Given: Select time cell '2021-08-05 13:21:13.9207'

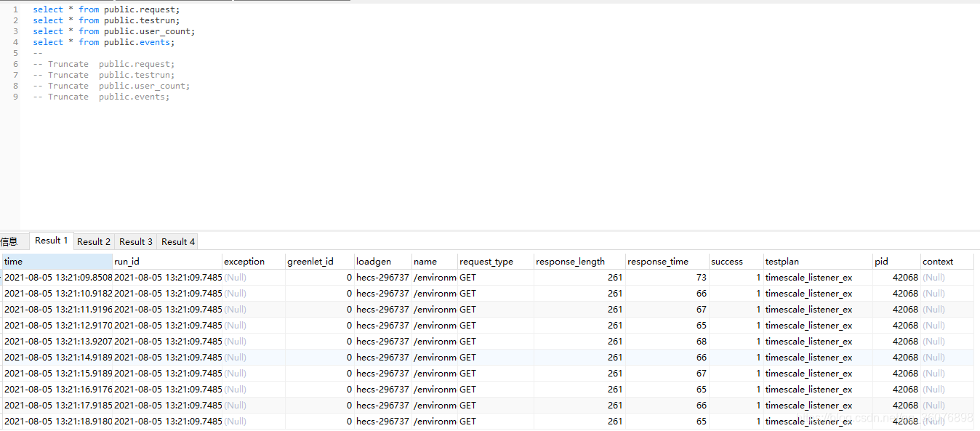Looking at the screenshot, I should 58,342.
